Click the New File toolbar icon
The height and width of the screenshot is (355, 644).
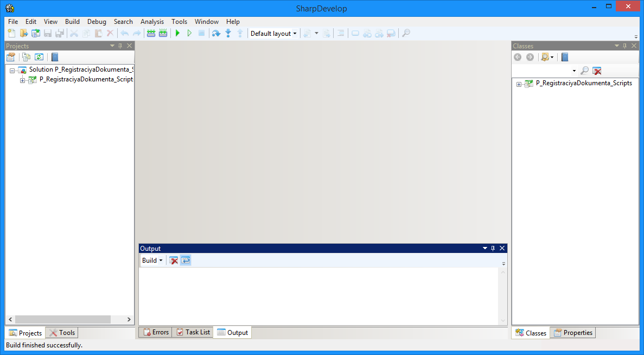[11, 34]
